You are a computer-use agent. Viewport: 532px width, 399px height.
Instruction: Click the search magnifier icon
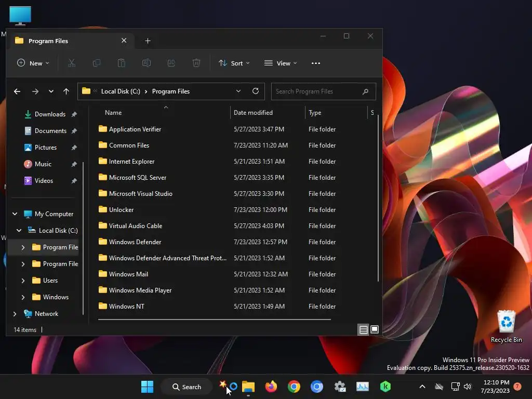[365, 91]
